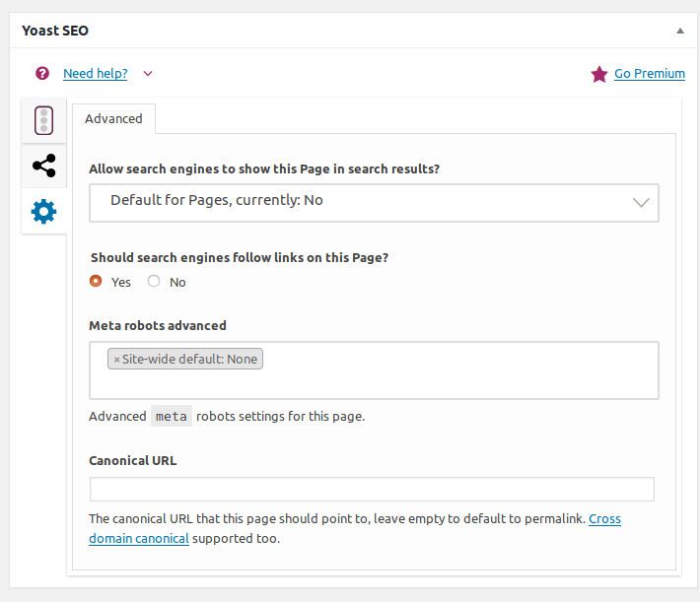Select the Advanced gear icon tab
Viewport: 700px width, 602px height.
click(43, 212)
